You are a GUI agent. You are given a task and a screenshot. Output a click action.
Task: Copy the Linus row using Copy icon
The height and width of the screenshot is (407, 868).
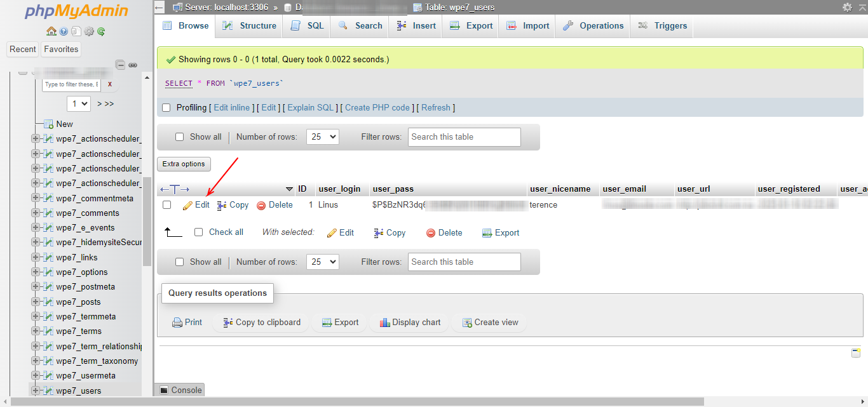pyautogui.click(x=222, y=205)
